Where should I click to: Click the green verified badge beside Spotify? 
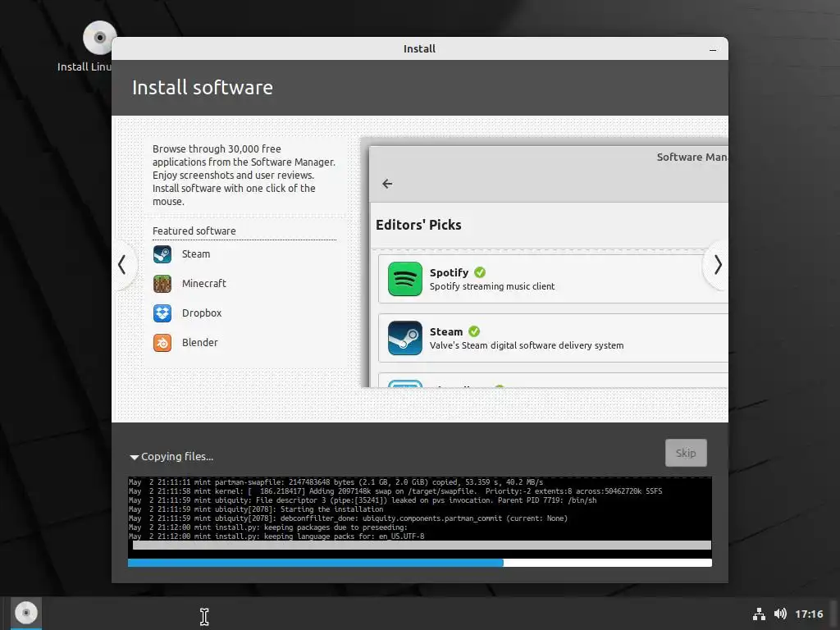click(x=480, y=272)
